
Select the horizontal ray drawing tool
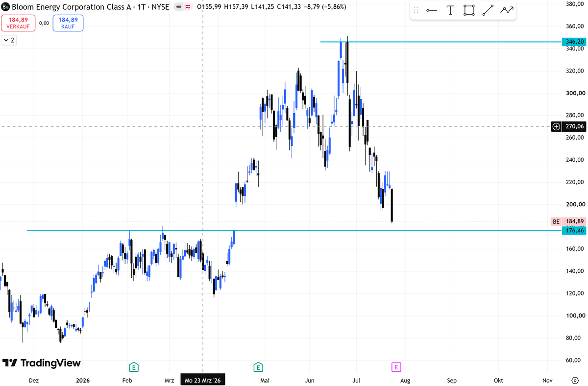[432, 10]
